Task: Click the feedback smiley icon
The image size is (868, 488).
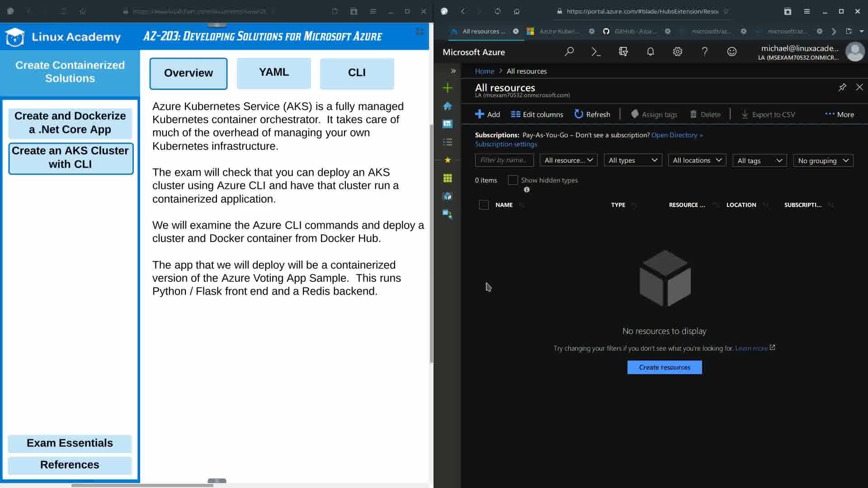Action: pos(731,52)
